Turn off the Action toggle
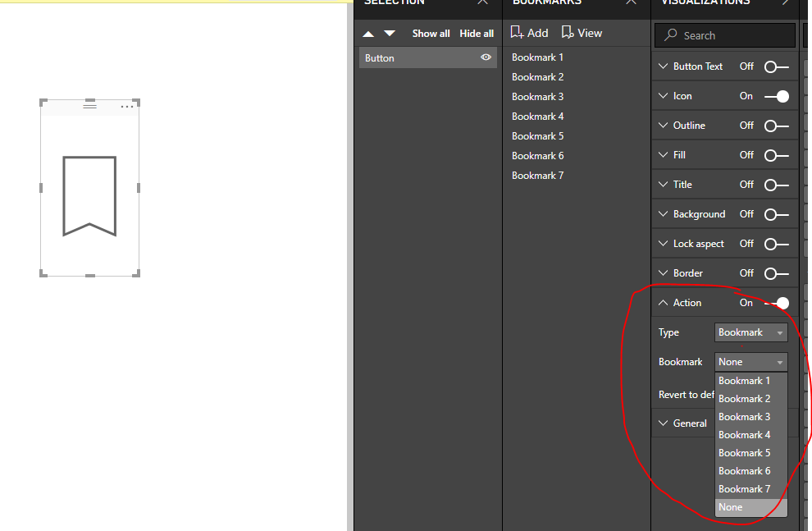Screen dimensions: 812x531 point(776,303)
